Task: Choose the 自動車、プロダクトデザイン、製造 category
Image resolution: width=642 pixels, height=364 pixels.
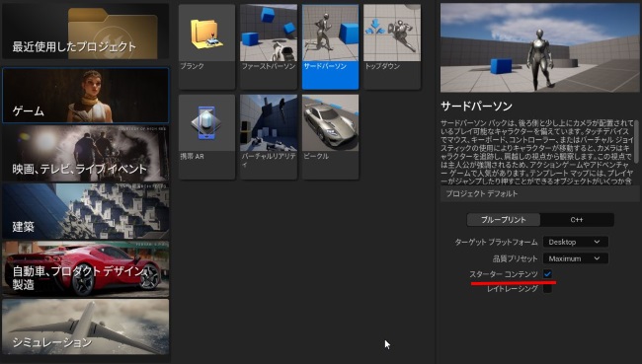Action: point(86,268)
